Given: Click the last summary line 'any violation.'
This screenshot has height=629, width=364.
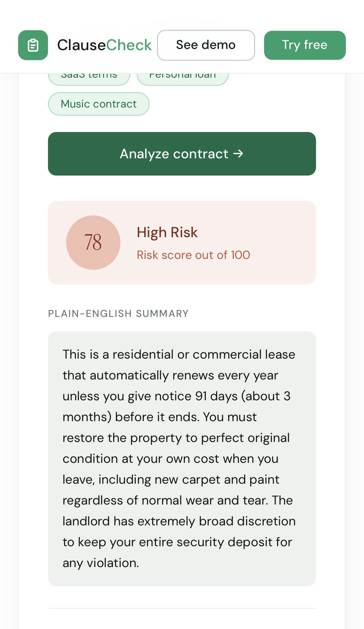Looking at the screenshot, I should point(101,563).
